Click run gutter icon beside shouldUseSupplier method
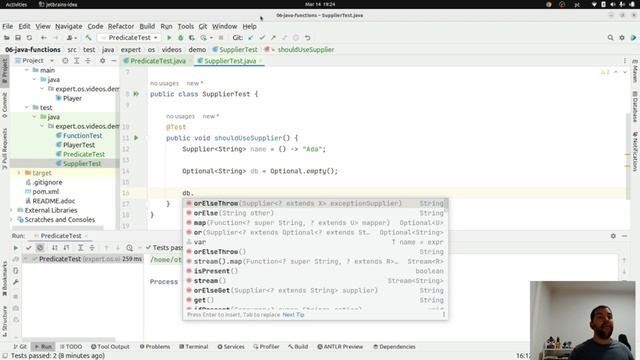 pos(136,138)
